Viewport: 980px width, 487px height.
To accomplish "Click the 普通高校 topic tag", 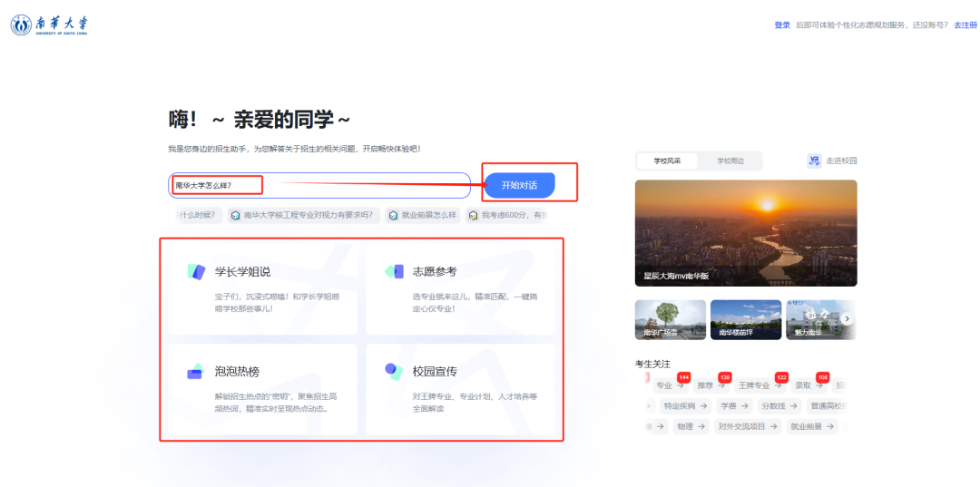I will click(826, 406).
